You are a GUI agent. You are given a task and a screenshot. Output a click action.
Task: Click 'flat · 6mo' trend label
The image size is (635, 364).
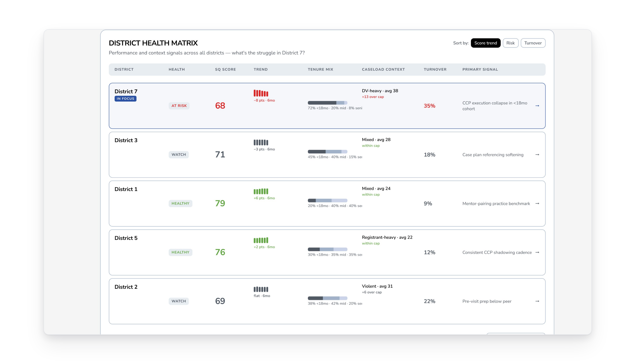click(x=262, y=296)
